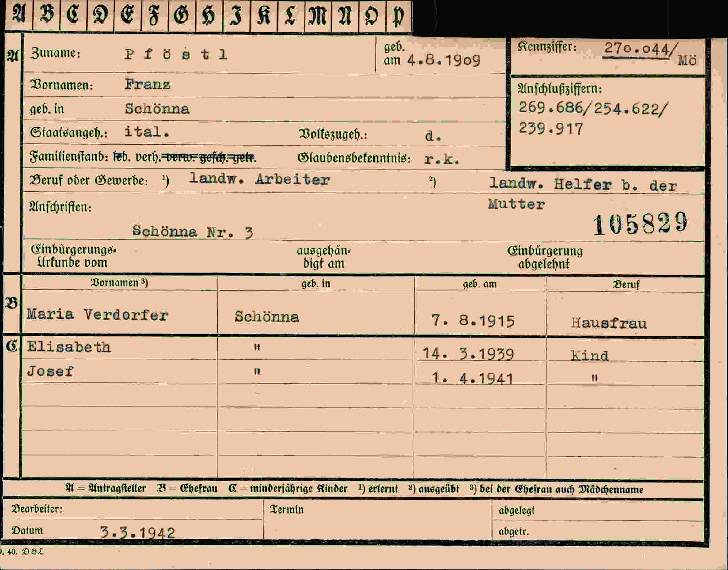Click the 'Bearbeiter:' field
The image size is (728, 570).
pos(133,509)
